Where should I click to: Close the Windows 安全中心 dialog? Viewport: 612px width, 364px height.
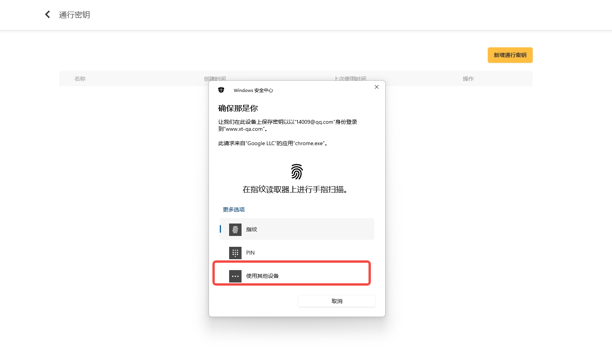click(376, 87)
